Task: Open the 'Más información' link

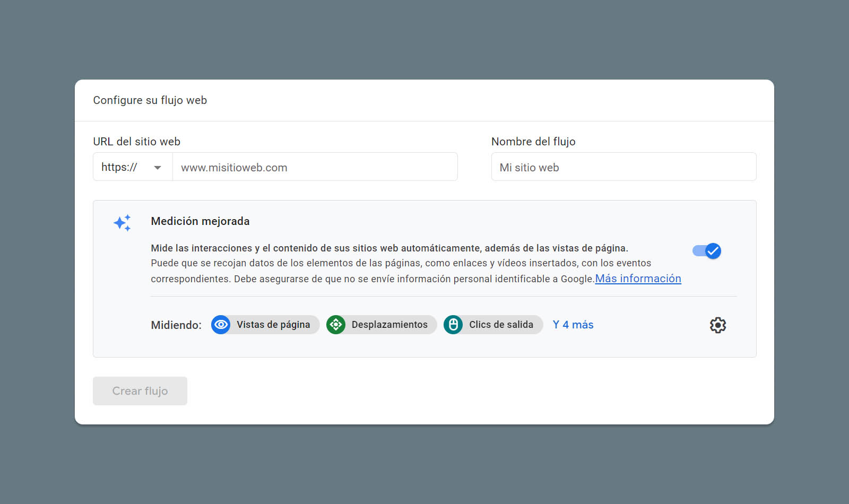Action: point(638,279)
